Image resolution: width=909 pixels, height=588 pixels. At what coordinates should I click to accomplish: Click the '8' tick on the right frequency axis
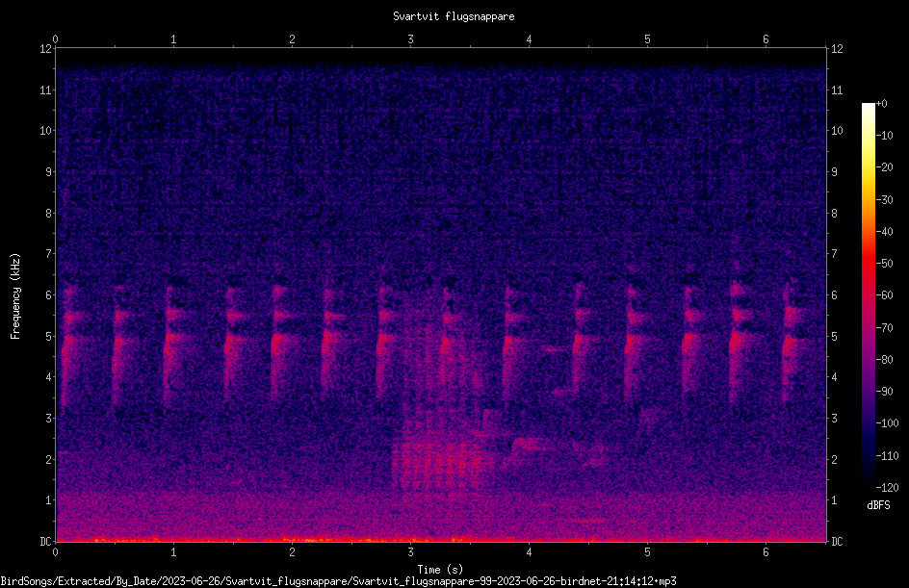pos(834,214)
